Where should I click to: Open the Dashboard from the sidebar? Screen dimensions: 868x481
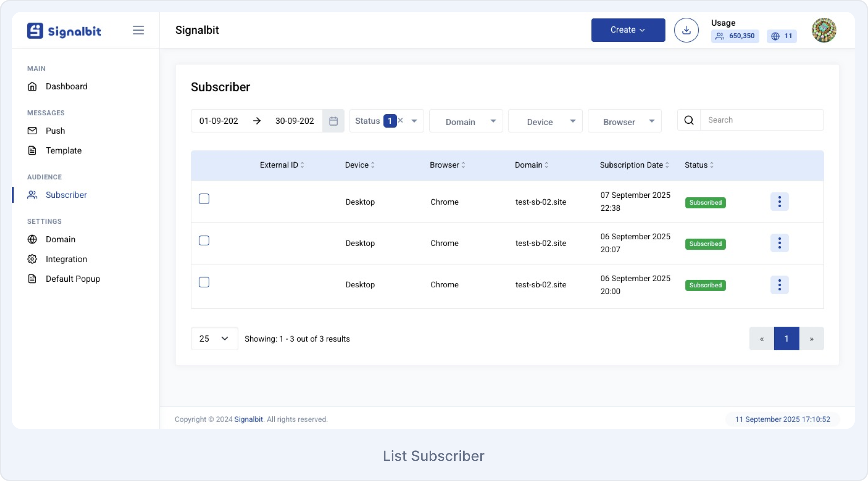tap(33, 86)
